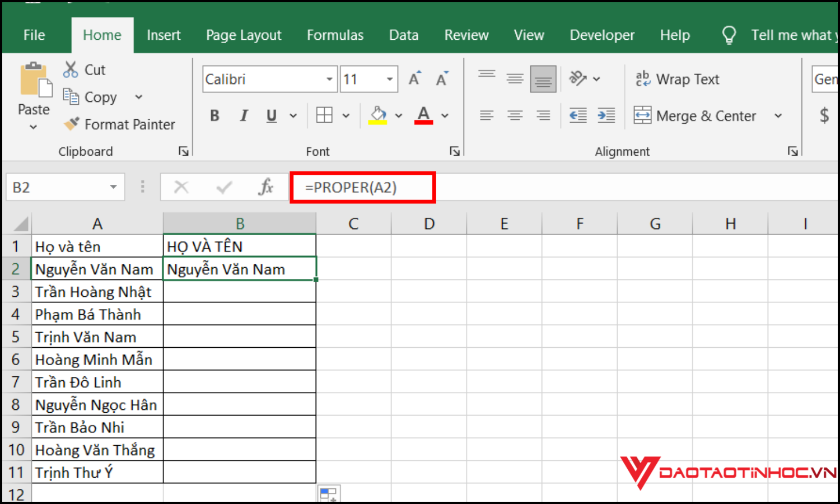840x504 pixels.
Task: Open the Calibri font name dropdown
Action: pos(329,79)
